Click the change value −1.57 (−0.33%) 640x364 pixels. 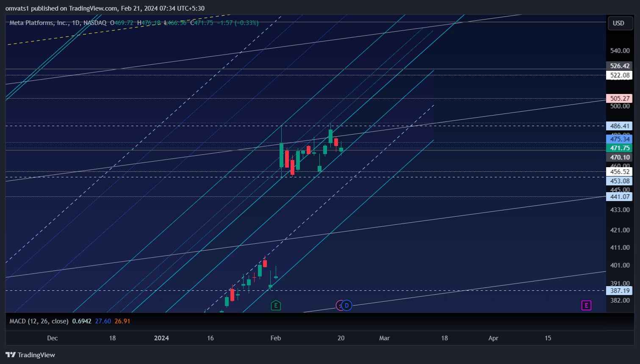[238, 22]
